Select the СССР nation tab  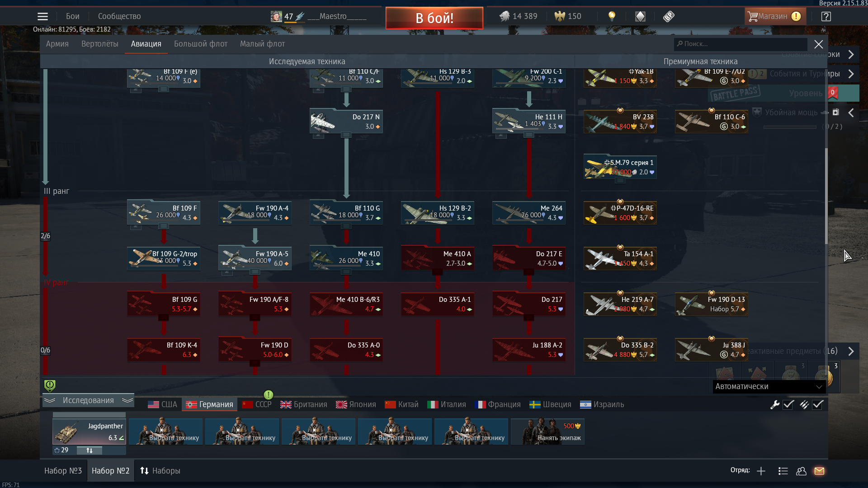tap(257, 404)
